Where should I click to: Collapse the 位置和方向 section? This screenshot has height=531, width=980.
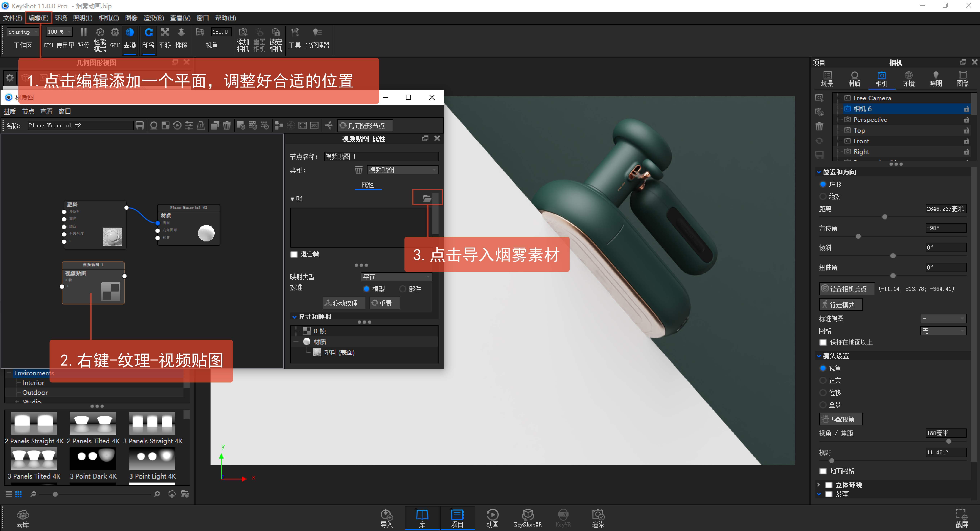click(x=819, y=172)
